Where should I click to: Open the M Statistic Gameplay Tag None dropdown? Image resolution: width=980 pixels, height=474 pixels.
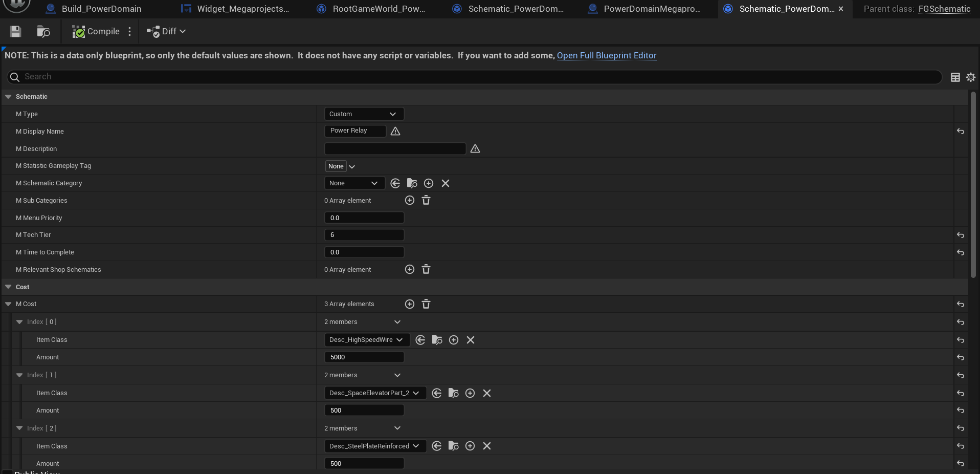(x=341, y=166)
